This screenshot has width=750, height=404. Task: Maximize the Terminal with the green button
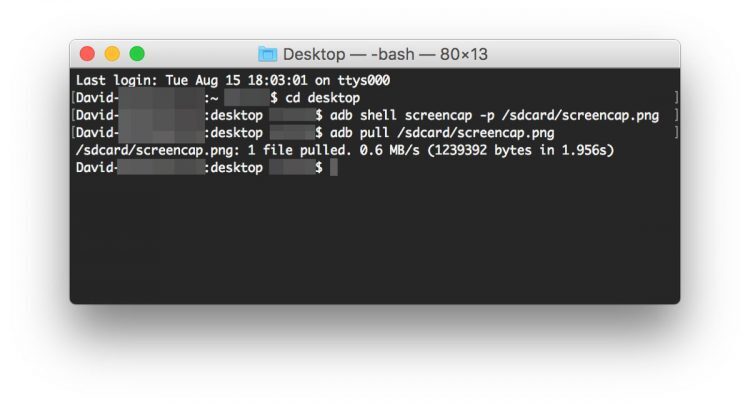point(137,54)
